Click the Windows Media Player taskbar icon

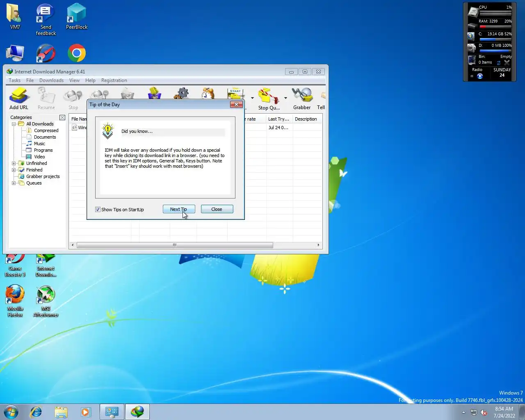pyautogui.click(x=86, y=412)
